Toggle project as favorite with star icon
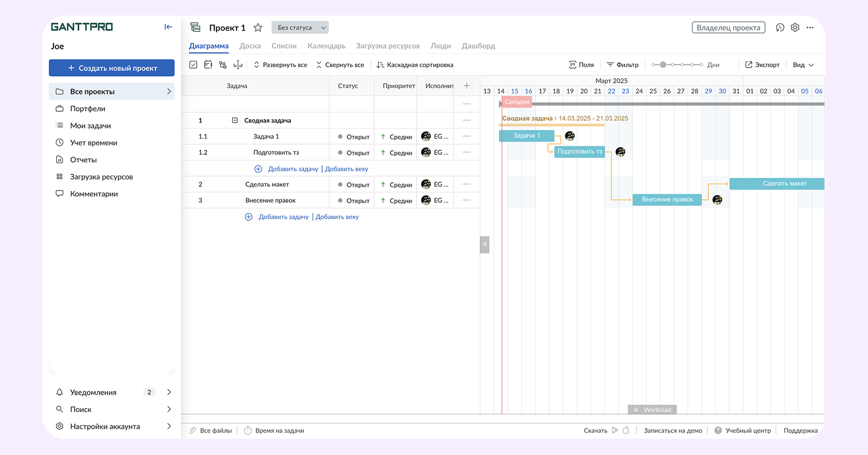The image size is (868, 455). click(x=257, y=27)
